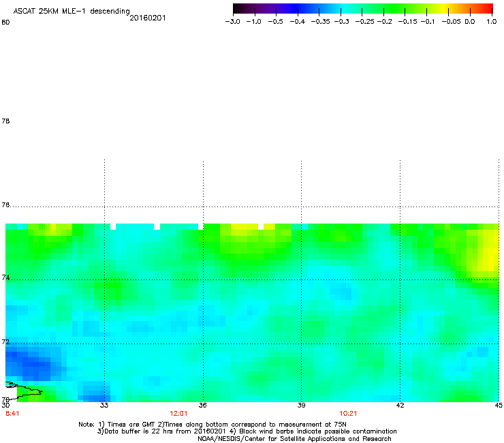Screen dimensions: 504x443
Task: Click the 1.0 color scale label
Action: 492,22
